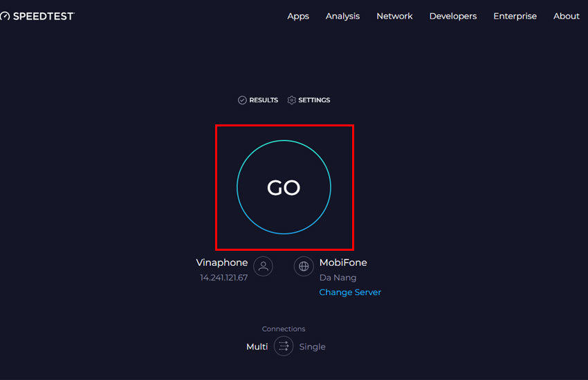This screenshot has height=380, width=588.
Task: Click the Results checkmark icon
Action: [x=242, y=100]
